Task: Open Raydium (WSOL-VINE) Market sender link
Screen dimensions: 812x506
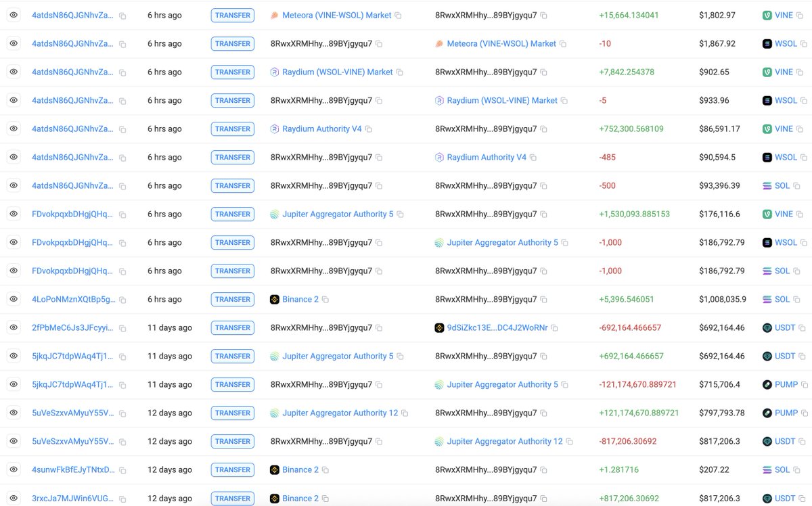Action: pyautogui.click(x=338, y=72)
